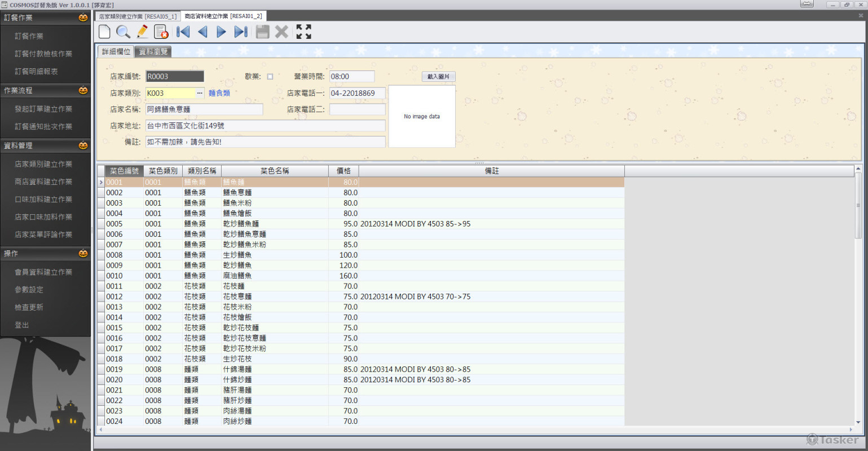Open 訂餐付款檢核作業 in the sidebar
868x451 pixels.
click(x=43, y=54)
